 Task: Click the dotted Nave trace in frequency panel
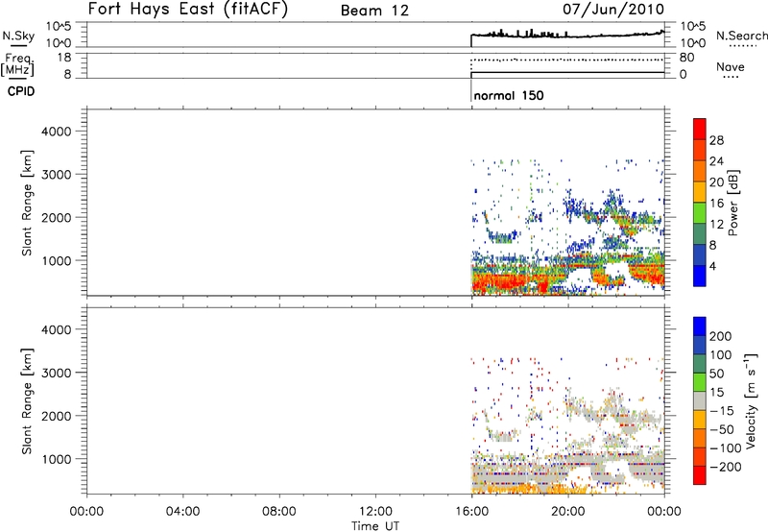pyautogui.click(x=567, y=60)
